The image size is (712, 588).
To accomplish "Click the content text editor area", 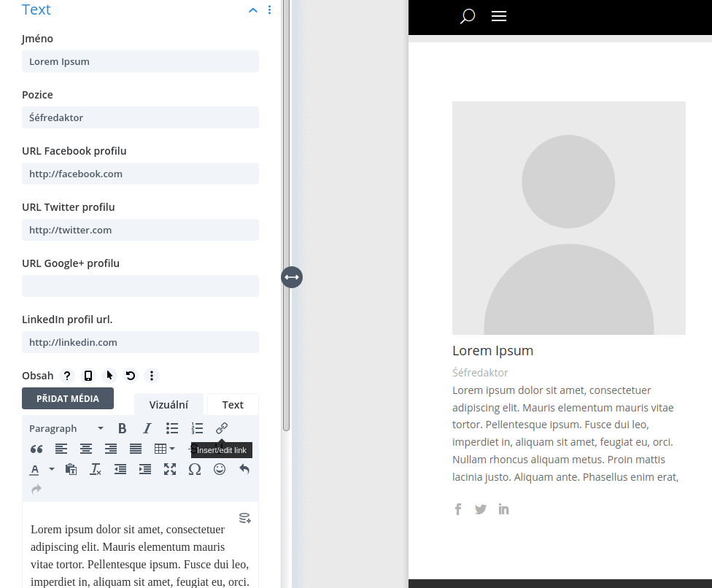I will (140, 545).
